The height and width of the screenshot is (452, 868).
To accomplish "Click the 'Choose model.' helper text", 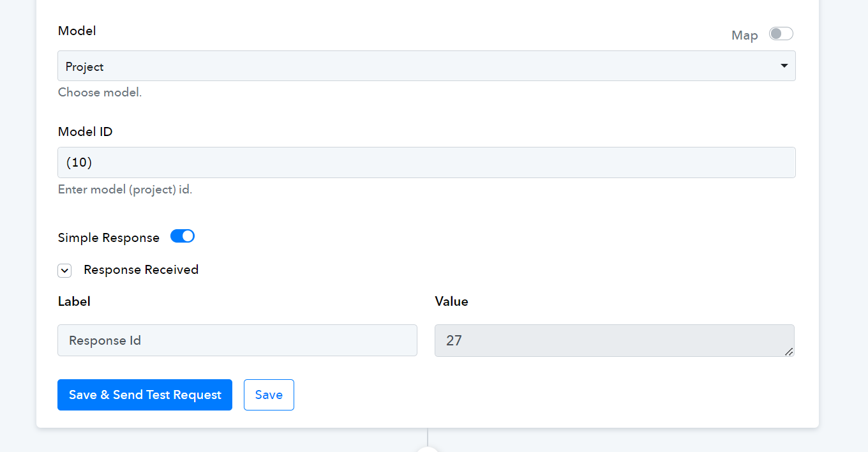I will 100,92.
